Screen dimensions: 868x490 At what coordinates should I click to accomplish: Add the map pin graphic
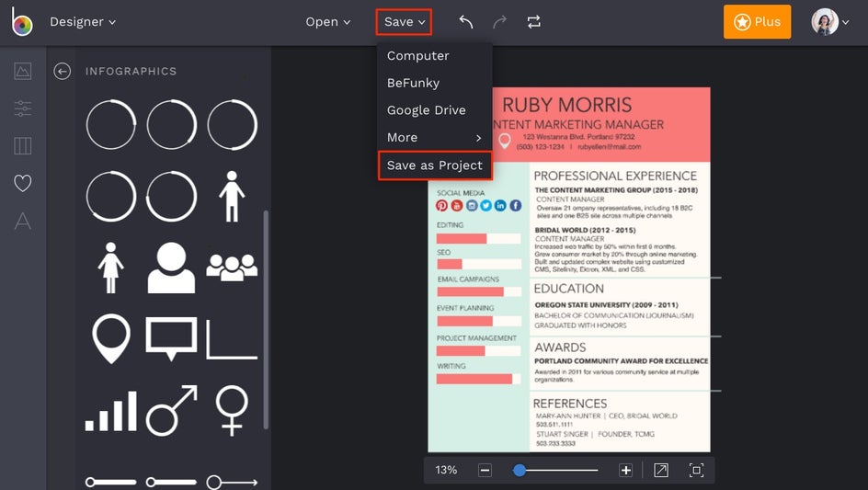coord(110,338)
